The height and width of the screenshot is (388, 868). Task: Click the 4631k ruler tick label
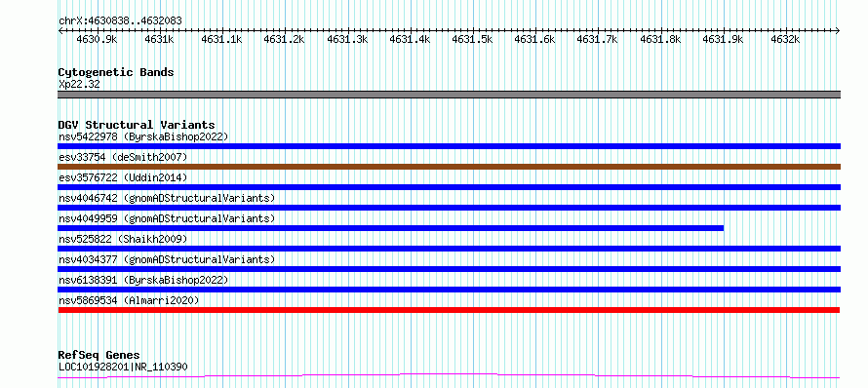tap(159, 40)
